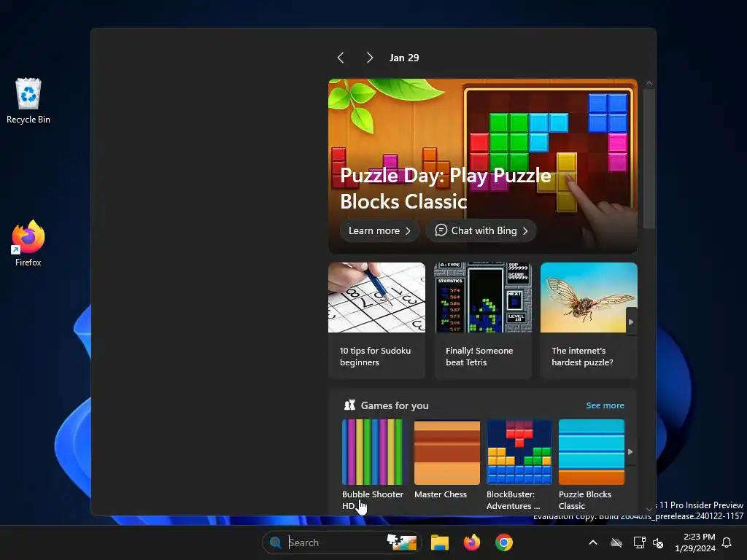Open Bubble Shooter HD game tile

click(372, 452)
